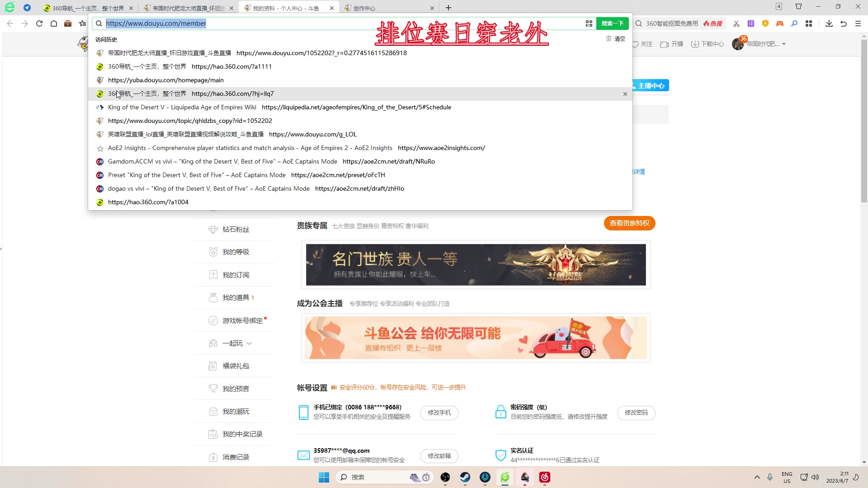Click the 查看贵族特权 orange button
The height and width of the screenshot is (488, 868).
point(629,223)
